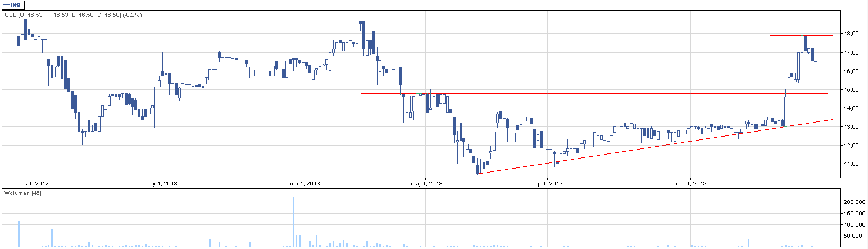This screenshot has width=868, height=249.
Task: Click the 18,00 price axis label
Action: (852, 34)
